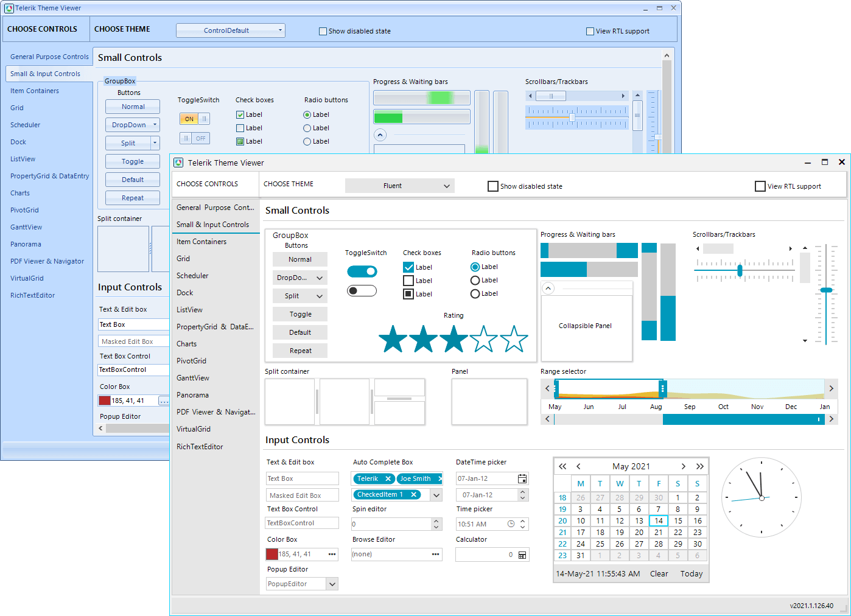The width and height of the screenshot is (851, 616).
Task: Collapse the Collapsible Panel chevron in Fluent window
Action: (548, 289)
